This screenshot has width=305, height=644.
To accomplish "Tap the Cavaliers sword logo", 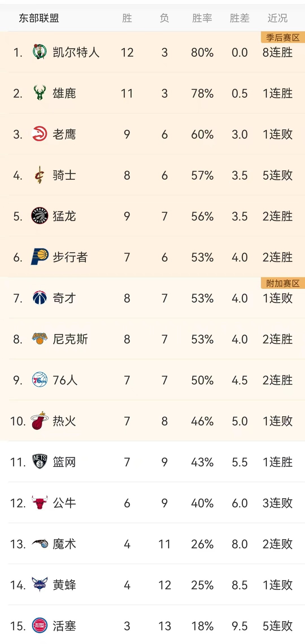I will coord(40,175).
